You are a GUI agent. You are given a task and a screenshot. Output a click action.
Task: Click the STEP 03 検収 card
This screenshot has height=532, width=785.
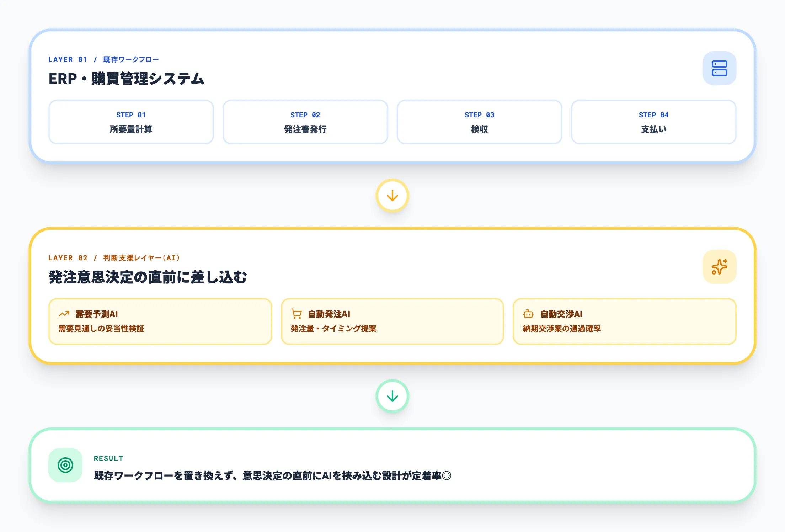pos(479,122)
